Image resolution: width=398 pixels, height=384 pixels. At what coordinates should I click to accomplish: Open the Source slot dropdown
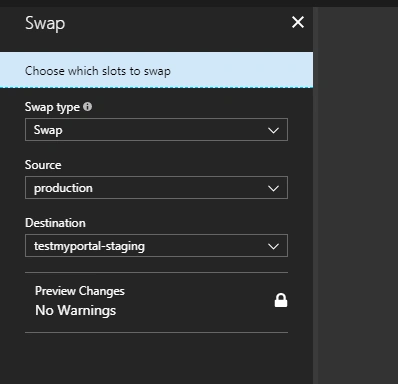(156, 188)
